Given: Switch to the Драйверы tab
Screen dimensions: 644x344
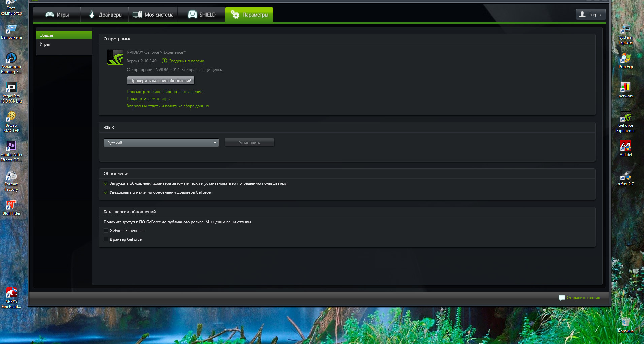Looking at the screenshot, I should [105, 15].
